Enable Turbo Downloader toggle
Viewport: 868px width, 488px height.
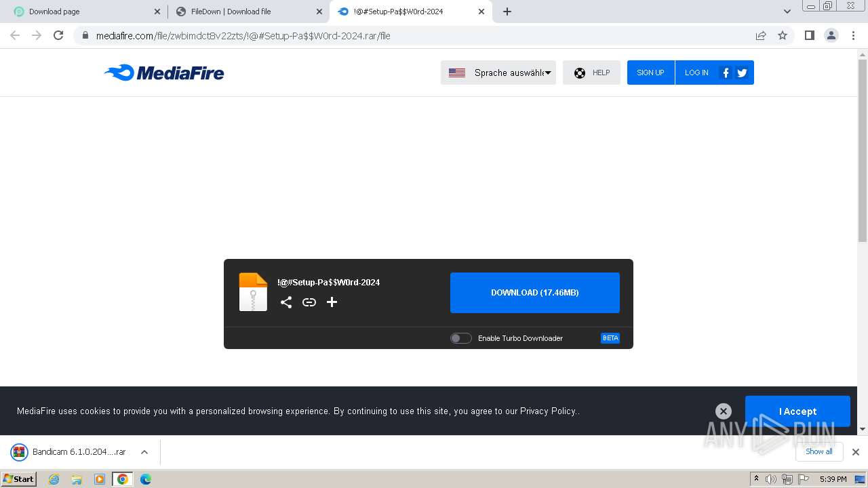tap(461, 338)
